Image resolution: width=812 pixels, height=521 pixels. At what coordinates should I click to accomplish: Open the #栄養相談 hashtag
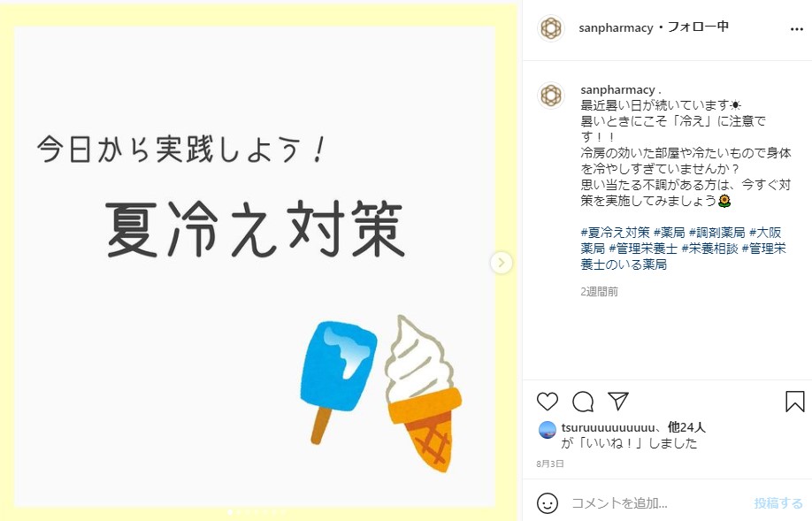(x=709, y=249)
